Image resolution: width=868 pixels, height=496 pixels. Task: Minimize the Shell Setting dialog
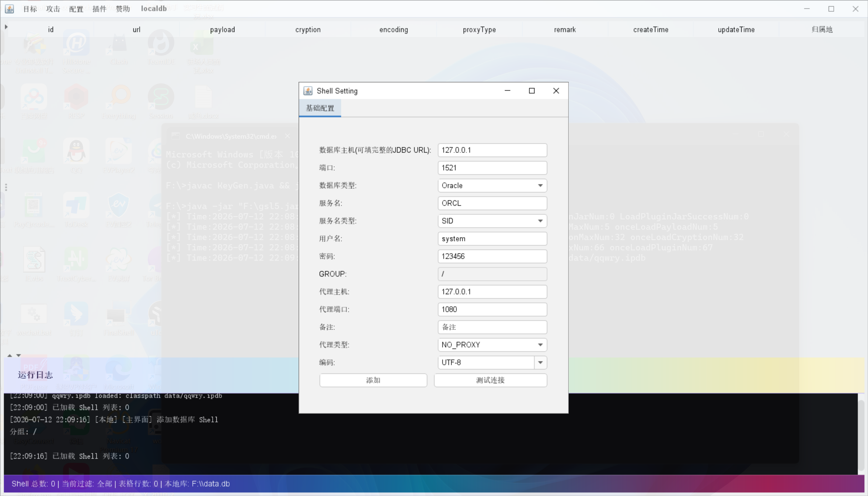point(507,91)
